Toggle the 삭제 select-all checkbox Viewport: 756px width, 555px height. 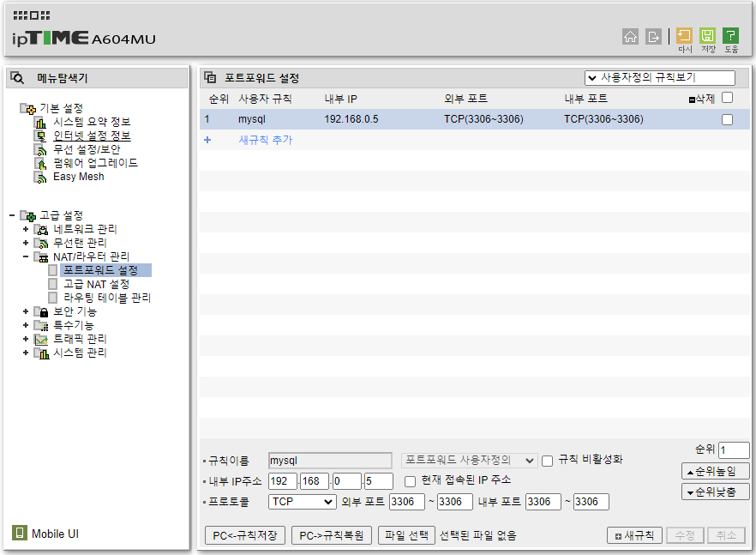[727, 98]
